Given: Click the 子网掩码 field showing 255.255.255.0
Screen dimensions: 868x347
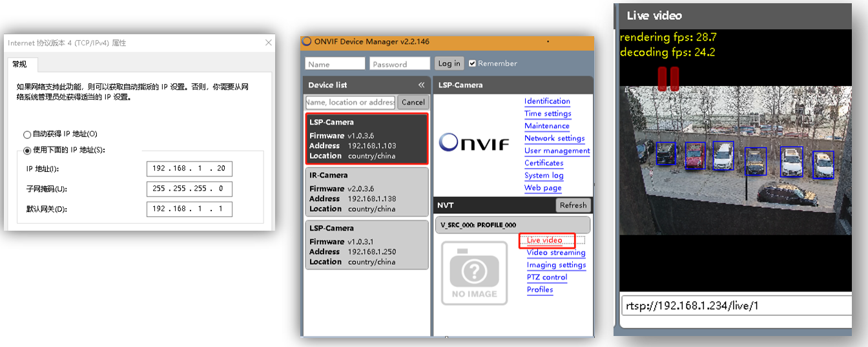Looking at the screenshot, I should click(189, 189).
